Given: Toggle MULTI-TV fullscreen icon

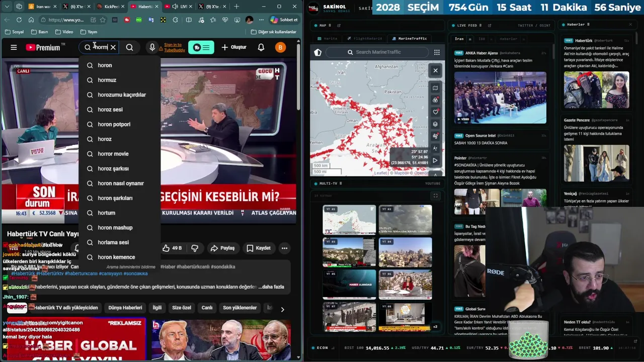Looking at the screenshot, I should click(436, 196).
